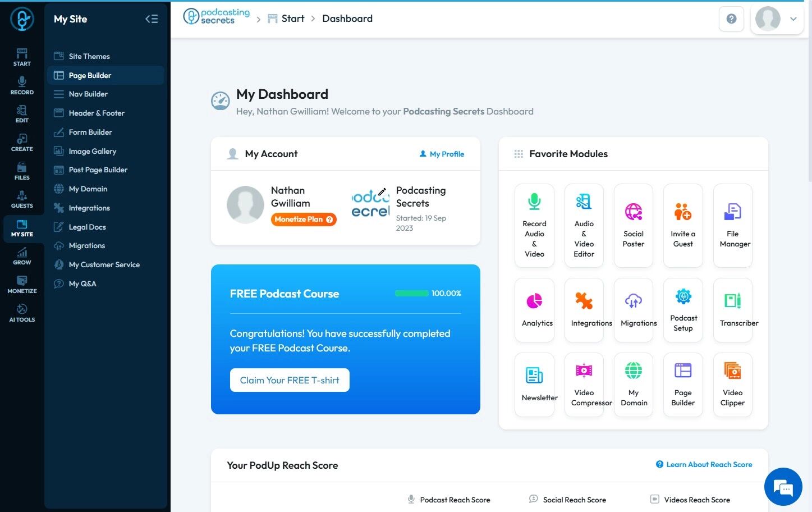Open My Domain in the sidebar menu
The height and width of the screenshot is (512, 812).
click(106, 189)
